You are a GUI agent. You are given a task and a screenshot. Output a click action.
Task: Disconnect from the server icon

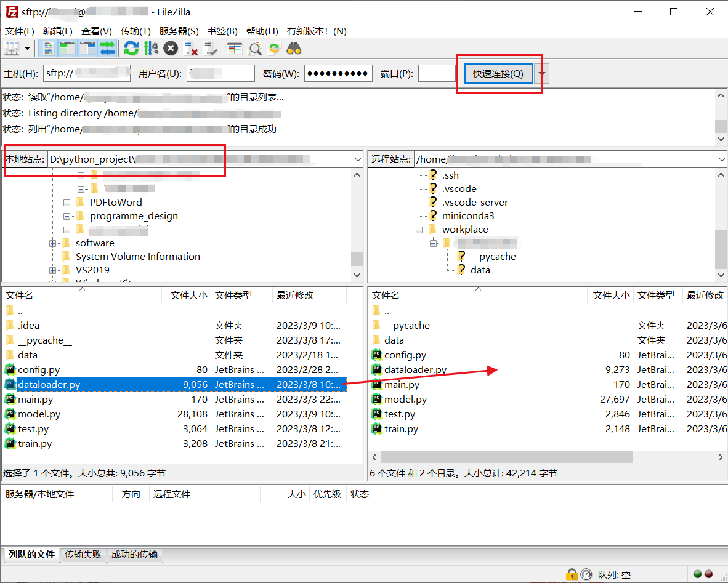pyautogui.click(x=190, y=48)
